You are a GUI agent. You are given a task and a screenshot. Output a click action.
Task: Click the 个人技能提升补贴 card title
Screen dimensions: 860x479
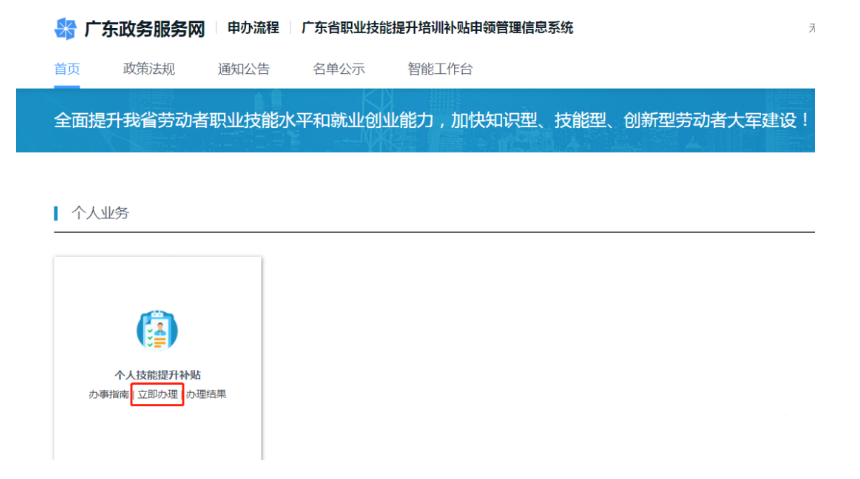[158, 375]
